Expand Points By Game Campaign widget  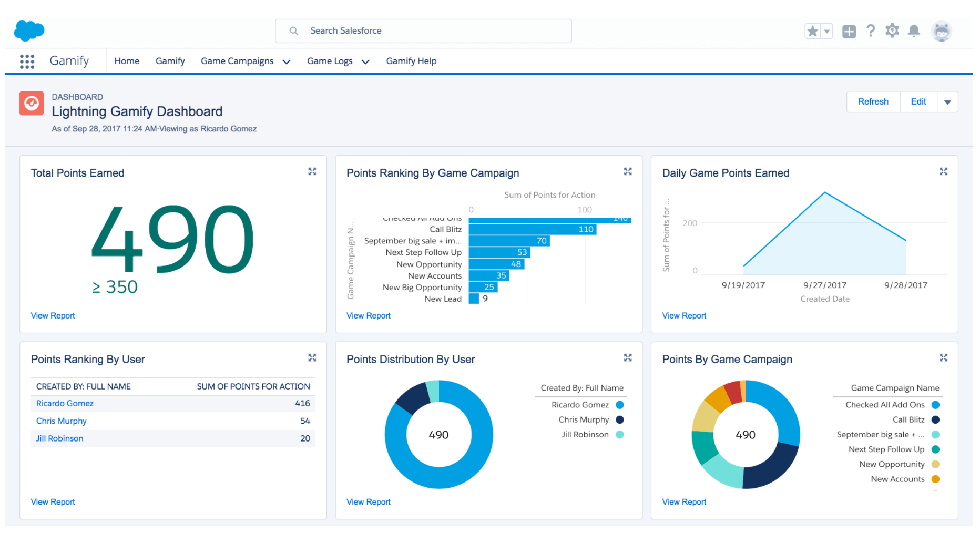[944, 357]
